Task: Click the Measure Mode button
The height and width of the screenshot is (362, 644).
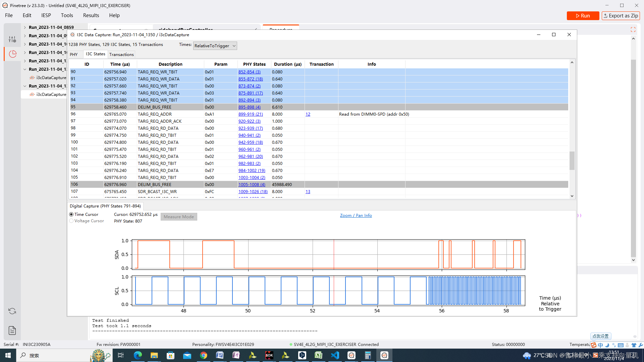Action: pos(179,217)
